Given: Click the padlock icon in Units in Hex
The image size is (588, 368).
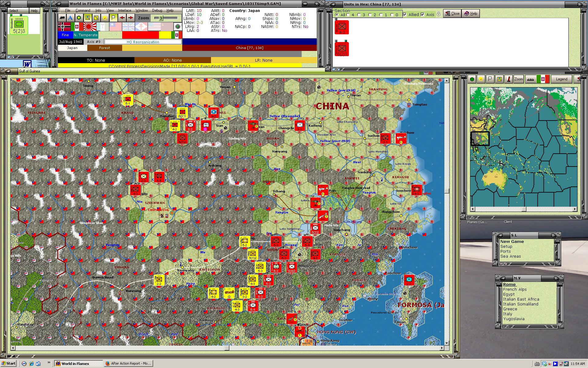Looking at the screenshot, I should click(439, 14).
